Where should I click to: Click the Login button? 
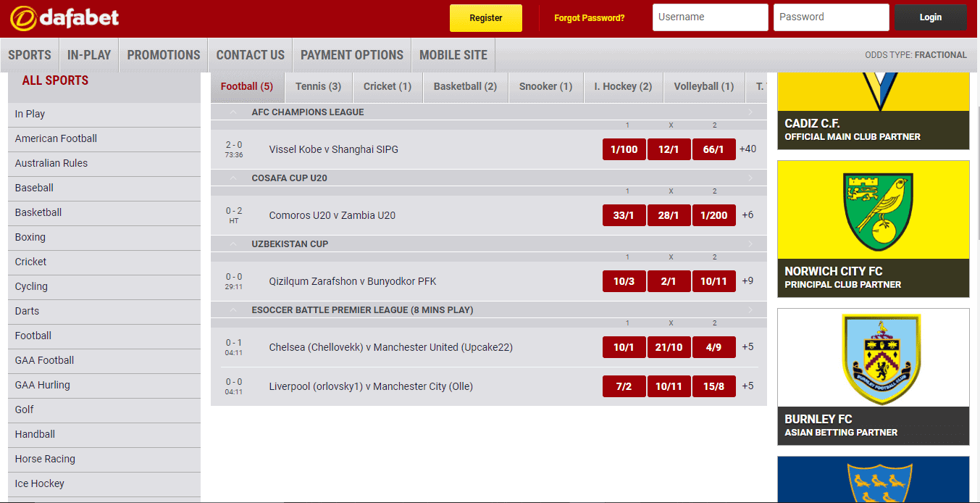point(931,17)
